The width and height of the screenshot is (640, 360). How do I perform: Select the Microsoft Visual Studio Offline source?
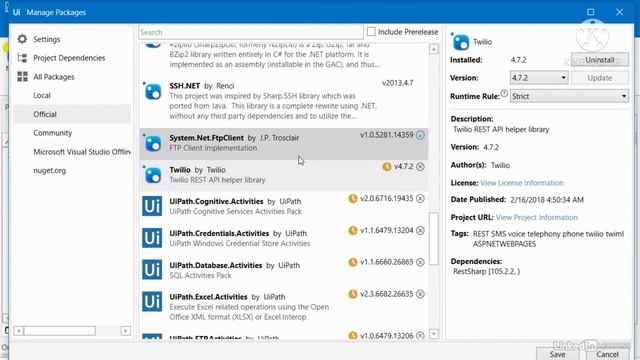82,152
